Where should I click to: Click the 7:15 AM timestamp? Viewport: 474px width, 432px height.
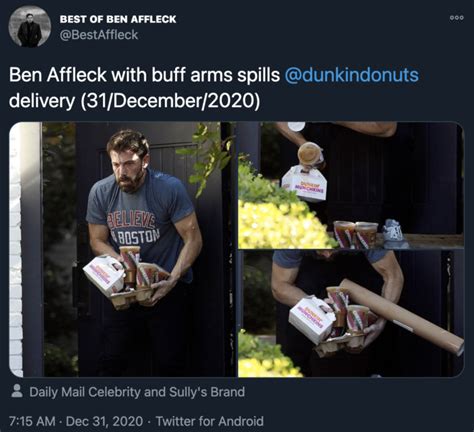coord(32,421)
